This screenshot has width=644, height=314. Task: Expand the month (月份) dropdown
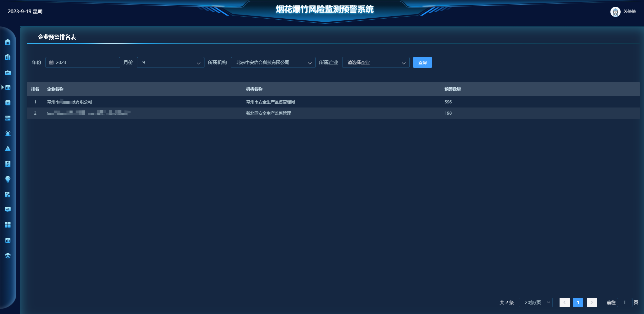click(170, 62)
